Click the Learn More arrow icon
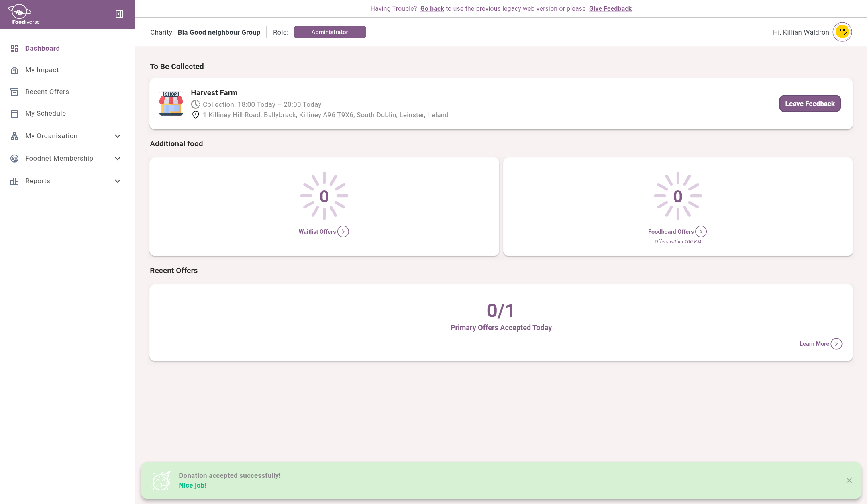 [836, 344]
